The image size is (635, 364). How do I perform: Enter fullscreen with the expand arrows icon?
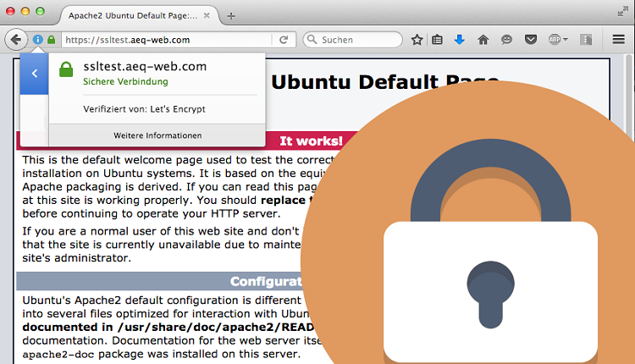(x=622, y=12)
